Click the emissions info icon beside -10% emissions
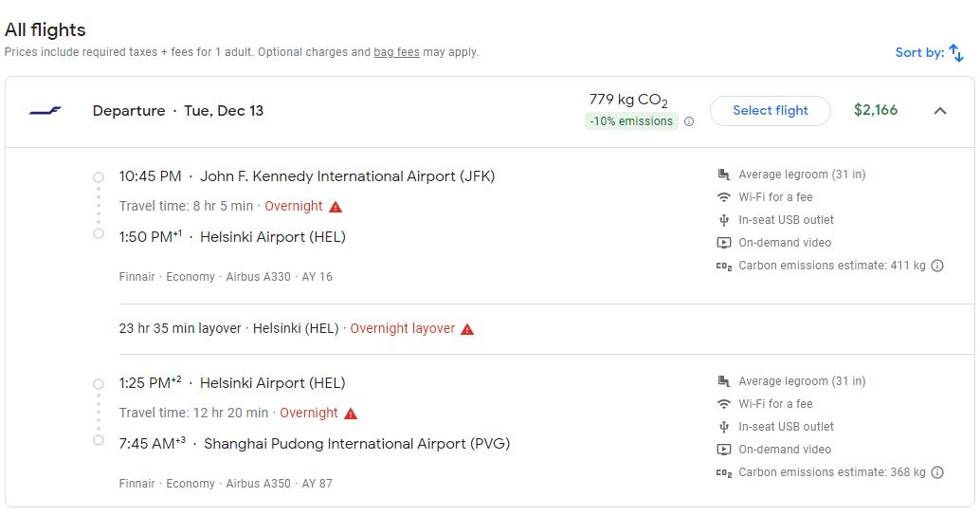This screenshot has height=516, width=980. click(x=689, y=121)
